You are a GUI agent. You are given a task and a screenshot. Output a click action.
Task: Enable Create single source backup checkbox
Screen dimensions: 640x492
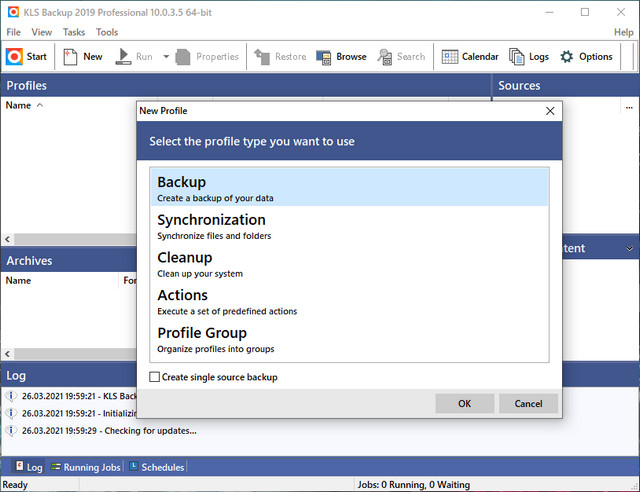point(154,377)
